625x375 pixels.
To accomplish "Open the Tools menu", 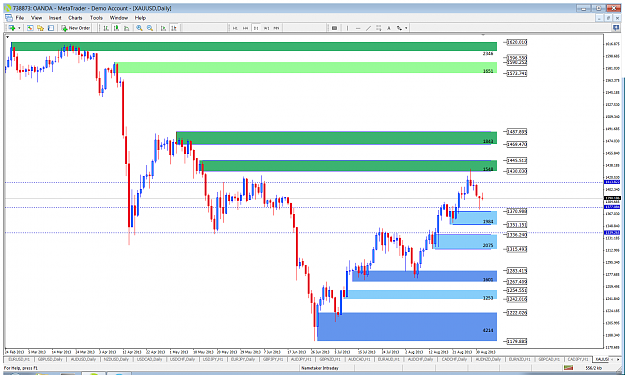I will (x=96, y=18).
